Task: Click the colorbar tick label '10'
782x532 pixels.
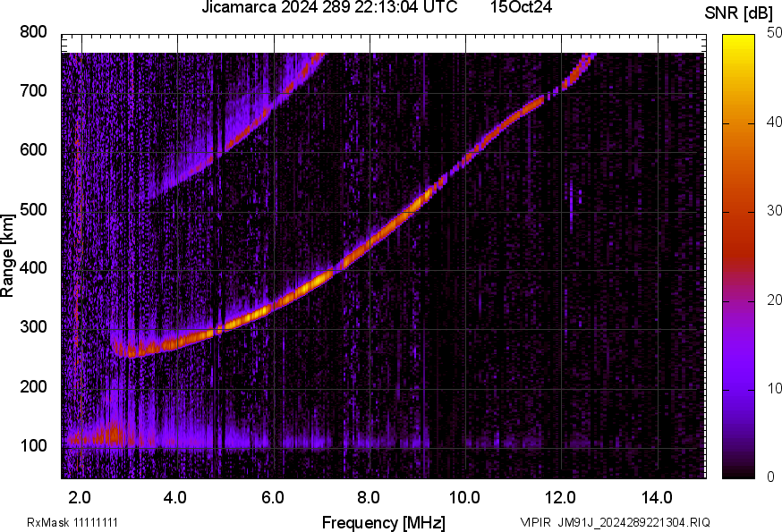Action: tap(774, 388)
